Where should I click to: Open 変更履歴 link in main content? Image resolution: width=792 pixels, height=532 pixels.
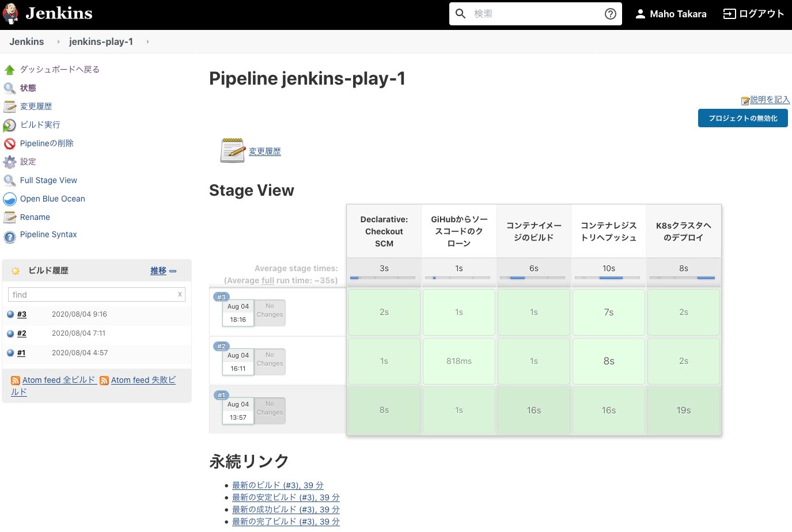(x=265, y=151)
